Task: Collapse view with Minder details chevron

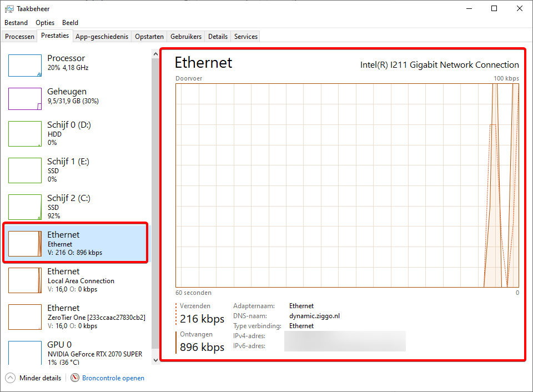Action: click(x=11, y=378)
